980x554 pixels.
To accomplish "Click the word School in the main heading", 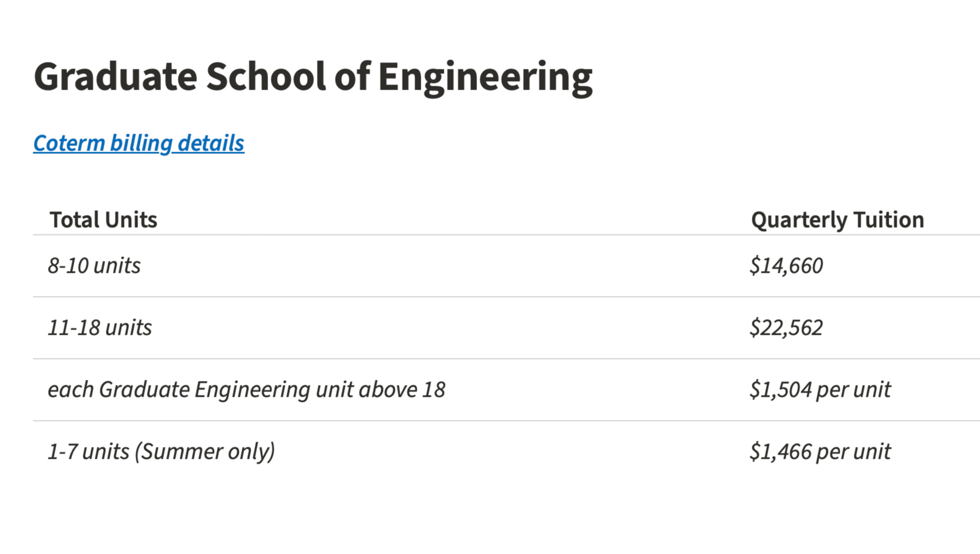I will point(266,77).
